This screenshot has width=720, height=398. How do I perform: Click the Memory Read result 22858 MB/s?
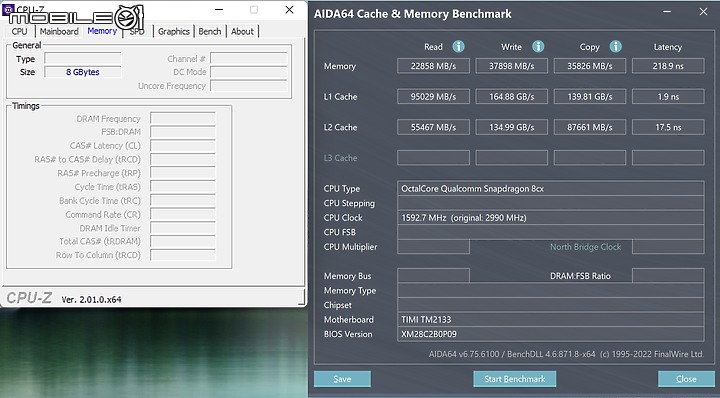433,66
